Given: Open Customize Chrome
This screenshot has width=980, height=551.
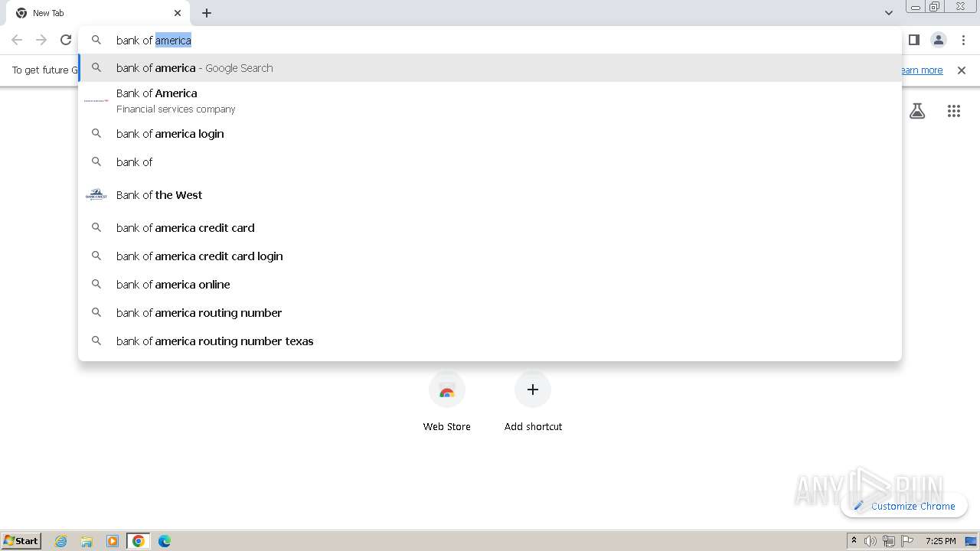Looking at the screenshot, I should pyautogui.click(x=904, y=506).
